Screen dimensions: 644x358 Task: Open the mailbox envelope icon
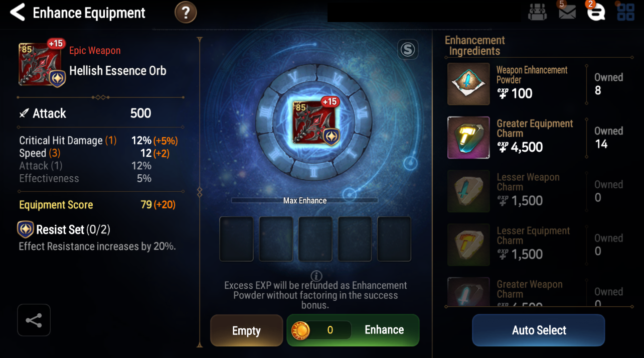point(567,12)
